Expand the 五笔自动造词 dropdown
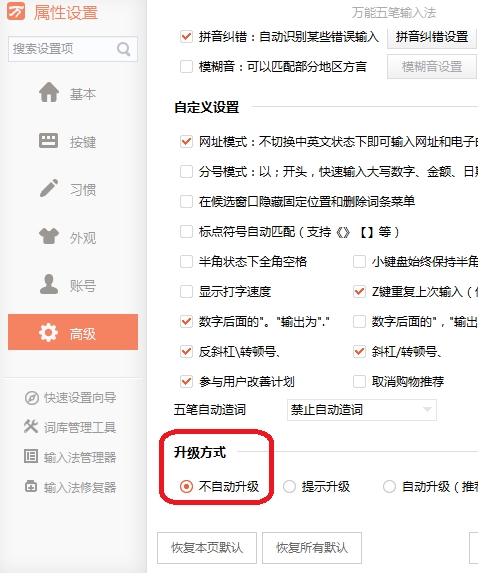This screenshot has width=478, height=573. pos(362,410)
